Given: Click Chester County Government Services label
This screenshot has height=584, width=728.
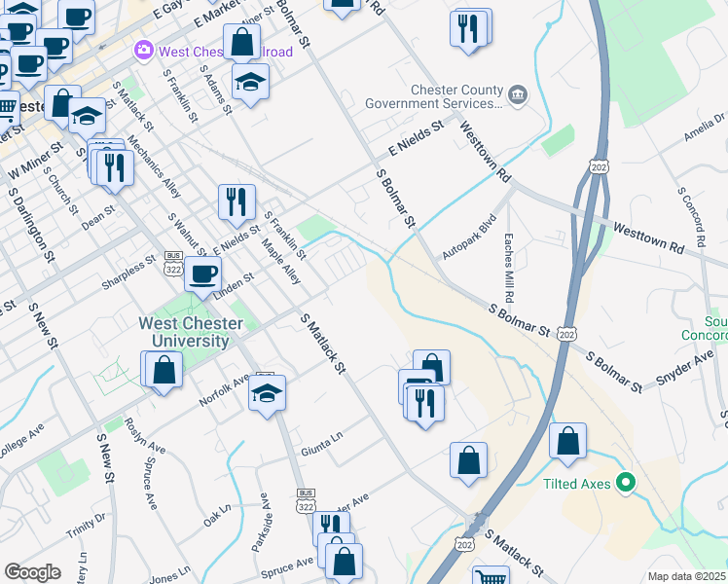Looking at the screenshot, I should [434, 96].
